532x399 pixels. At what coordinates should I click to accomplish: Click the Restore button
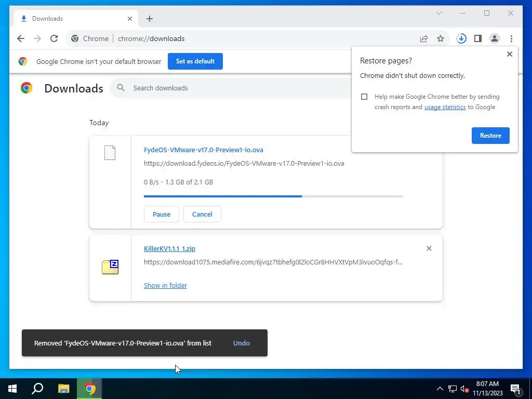tap(490, 136)
